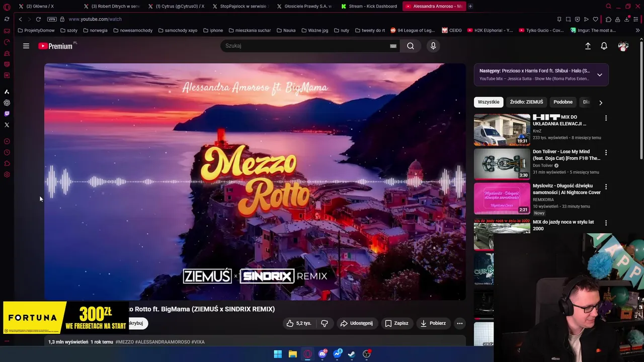Viewport: 644px width, 362px height.
Task: Open the CEIDG bookmark
Action: [x=452, y=30]
